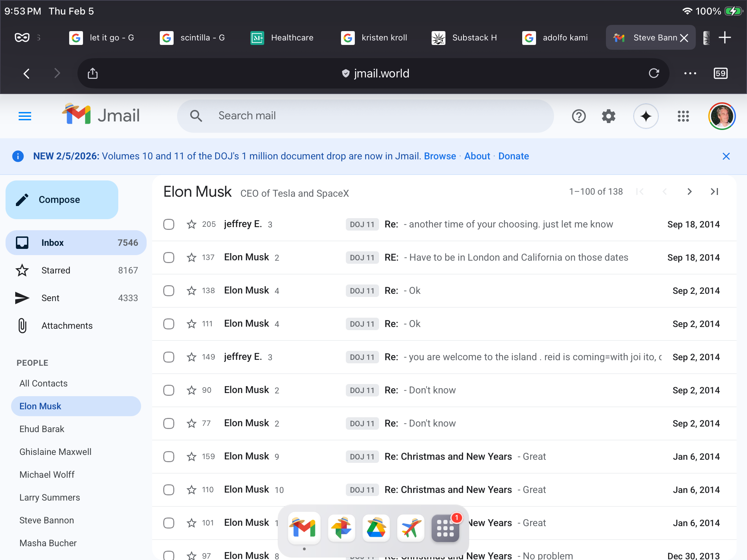The height and width of the screenshot is (560, 747).
Task: Follow the Donate link in banner
Action: pyautogui.click(x=513, y=156)
